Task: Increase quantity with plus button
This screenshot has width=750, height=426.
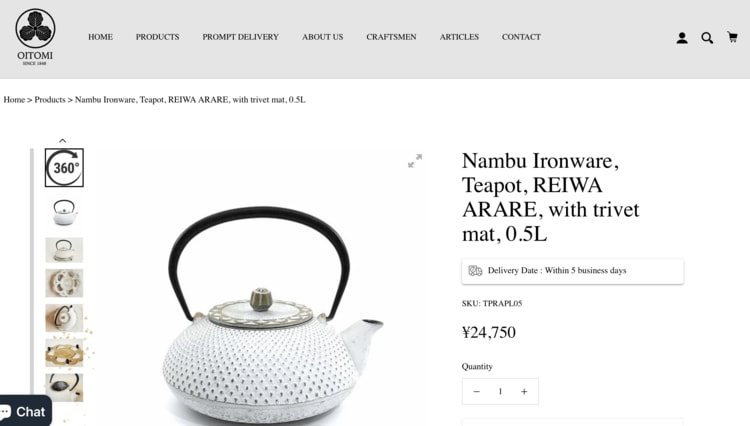Action: (524, 392)
